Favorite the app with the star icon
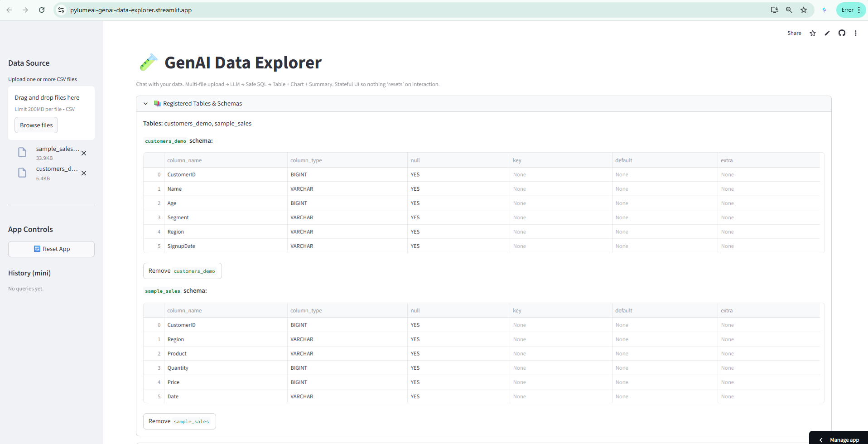Viewport: 868px width, 444px height. click(x=813, y=33)
